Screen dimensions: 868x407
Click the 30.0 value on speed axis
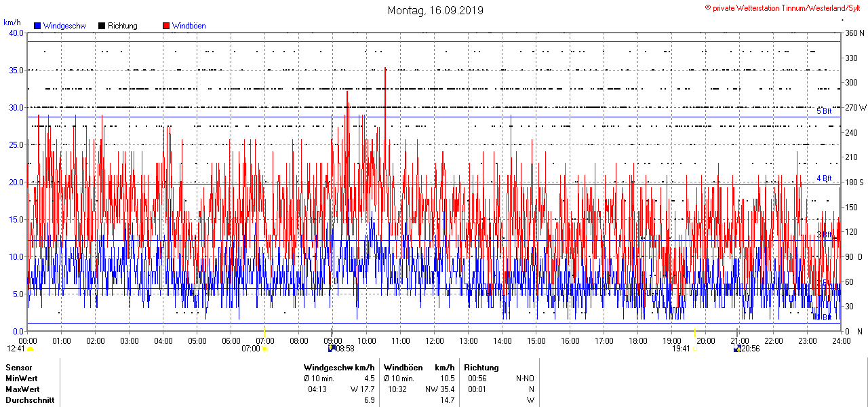click(16, 107)
